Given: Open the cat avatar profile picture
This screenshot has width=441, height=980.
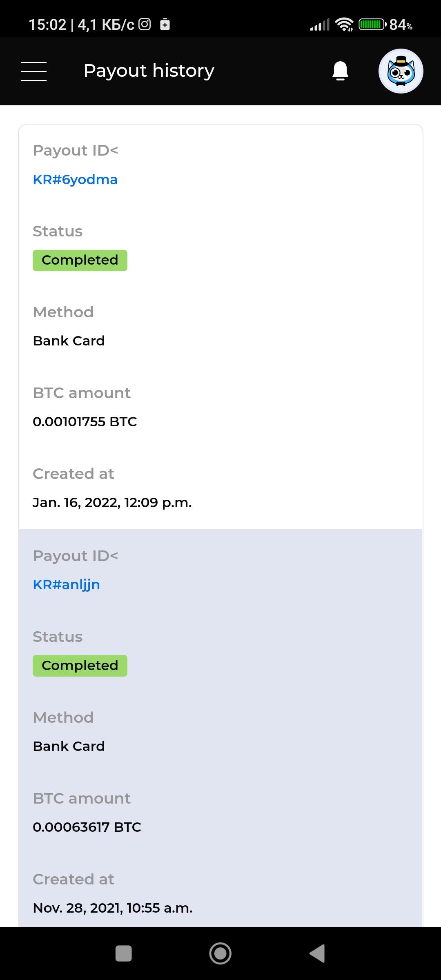Looking at the screenshot, I should coord(401,71).
